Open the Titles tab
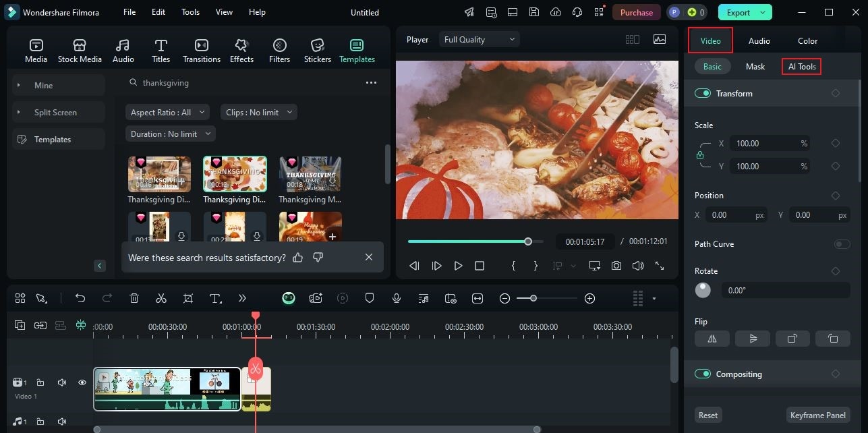This screenshot has height=433, width=868. coord(161,51)
